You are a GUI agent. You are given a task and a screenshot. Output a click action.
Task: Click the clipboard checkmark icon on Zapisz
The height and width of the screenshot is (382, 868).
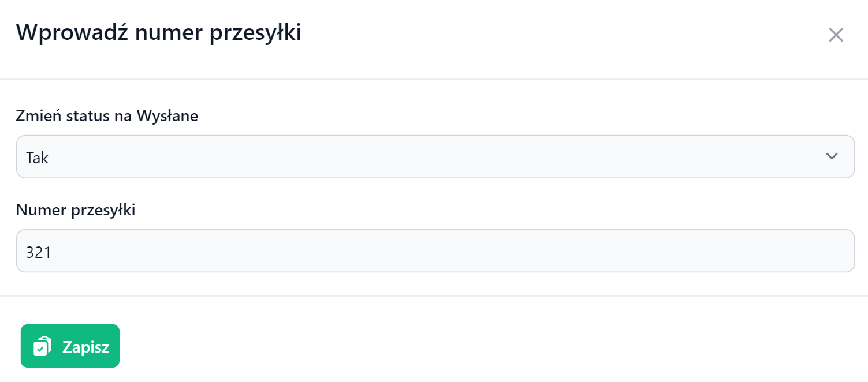point(42,346)
